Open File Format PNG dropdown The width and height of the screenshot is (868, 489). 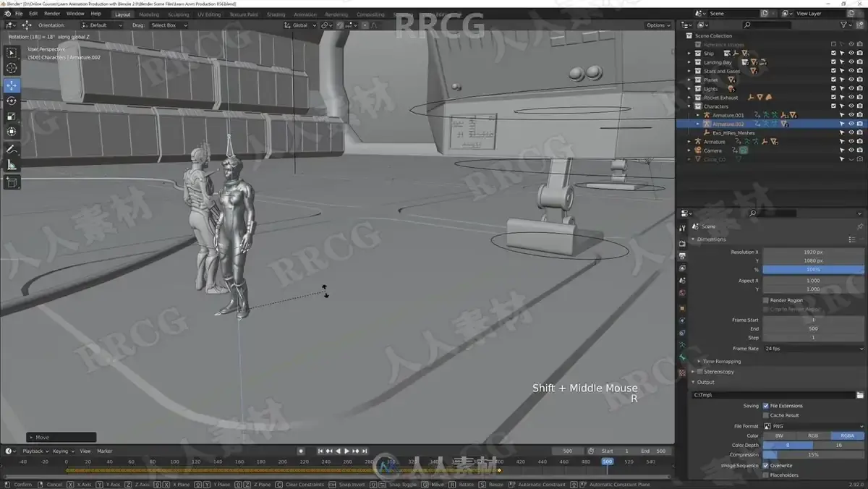pyautogui.click(x=813, y=426)
